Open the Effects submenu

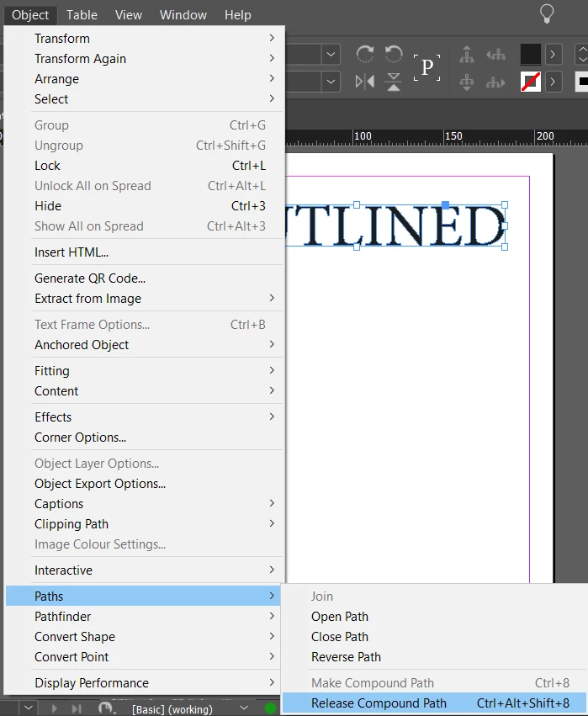click(x=144, y=417)
